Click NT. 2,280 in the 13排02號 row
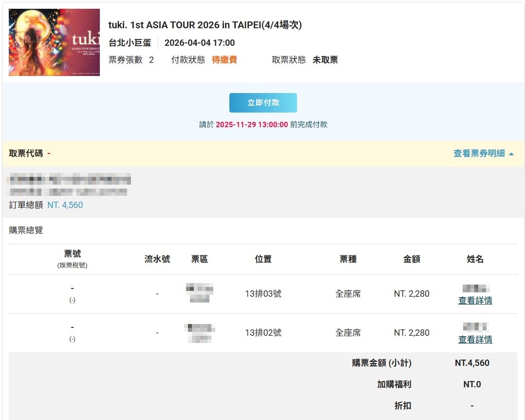525x420 pixels. tap(412, 333)
